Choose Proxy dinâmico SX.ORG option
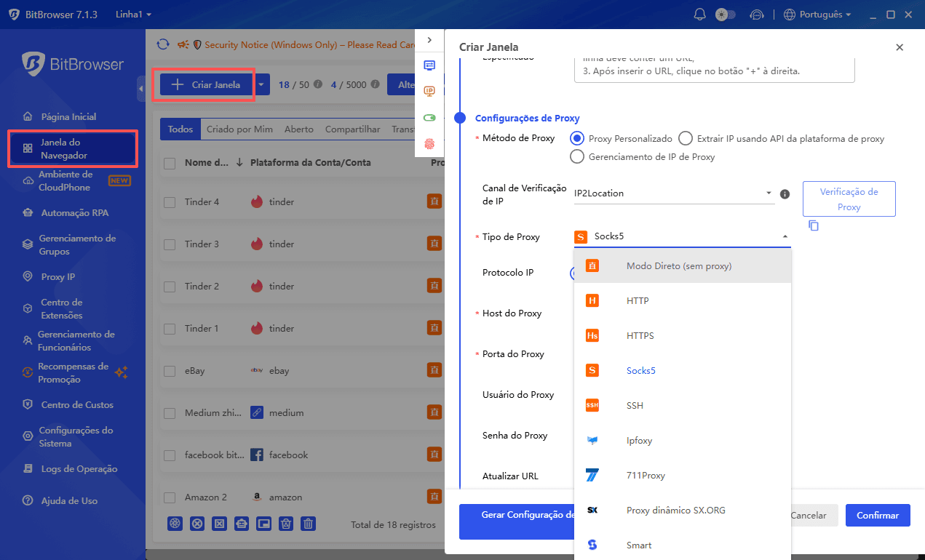925x560 pixels. [683, 511]
